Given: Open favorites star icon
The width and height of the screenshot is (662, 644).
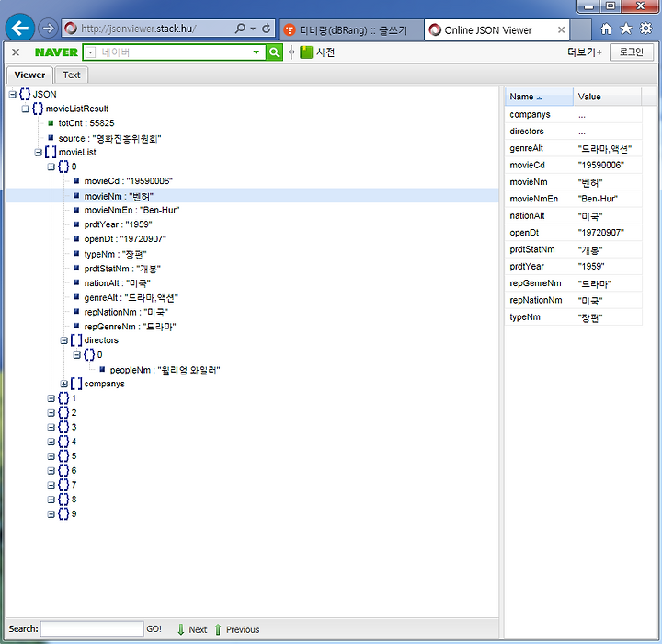Looking at the screenshot, I should coord(626,29).
